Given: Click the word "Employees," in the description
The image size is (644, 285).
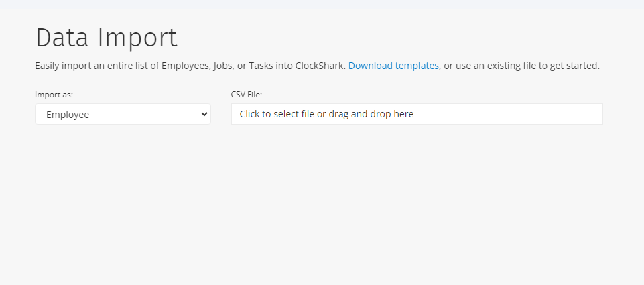Looking at the screenshot, I should coord(186,66).
